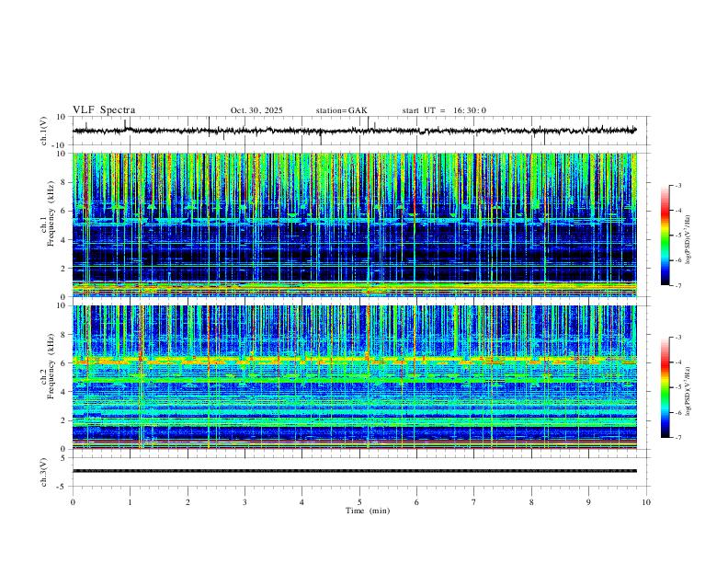Click the ch.1(V) waveform axis label
This screenshot has height=563, width=728.
44,131
